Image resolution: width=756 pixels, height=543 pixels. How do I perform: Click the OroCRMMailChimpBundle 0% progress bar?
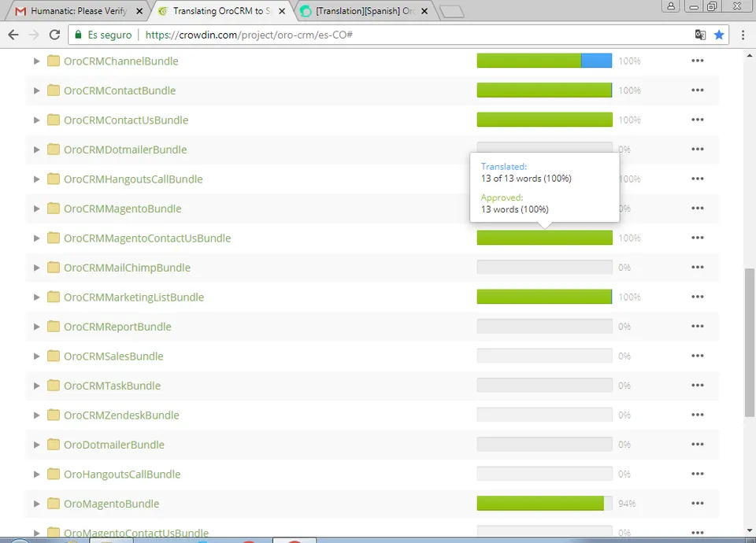pos(544,267)
